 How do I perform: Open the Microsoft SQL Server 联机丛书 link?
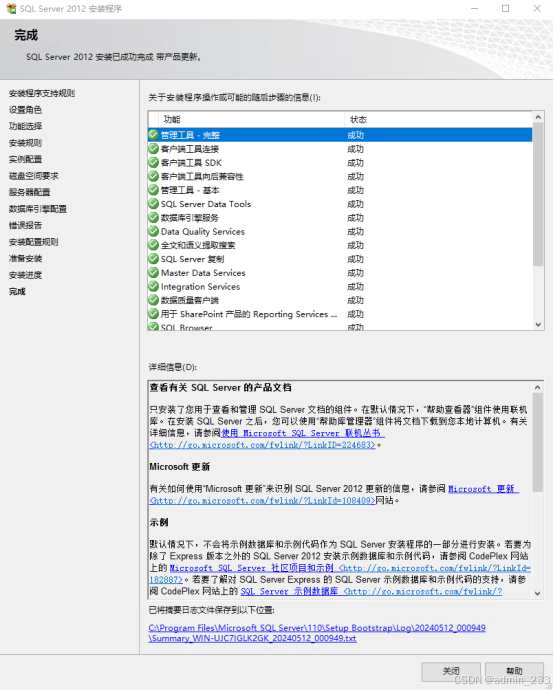click(302, 433)
